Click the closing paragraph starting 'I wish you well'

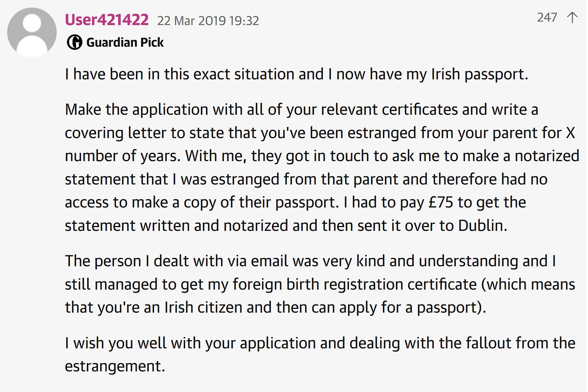click(320, 354)
